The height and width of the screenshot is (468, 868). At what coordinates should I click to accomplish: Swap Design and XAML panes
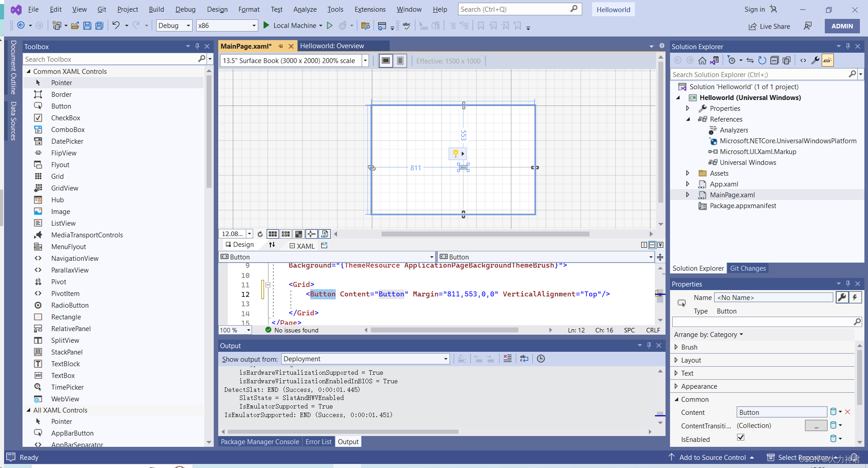coord(272,245)
